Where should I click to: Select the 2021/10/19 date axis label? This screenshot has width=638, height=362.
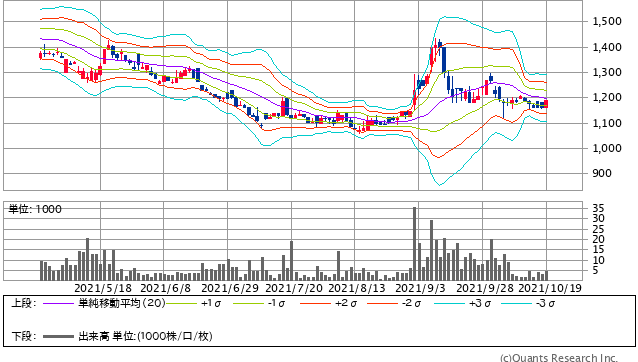[550, 288]
